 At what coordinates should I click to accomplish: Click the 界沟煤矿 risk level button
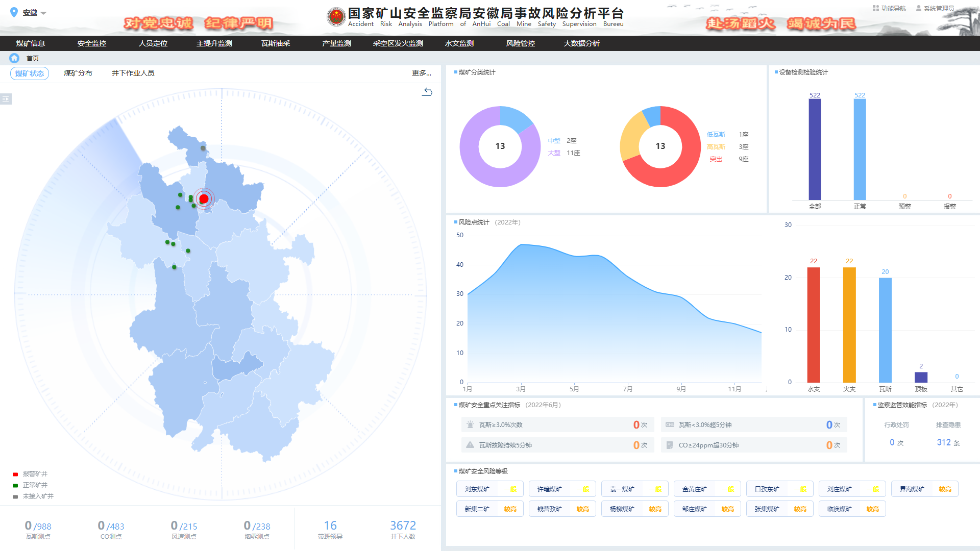click(x=924, y=489)
